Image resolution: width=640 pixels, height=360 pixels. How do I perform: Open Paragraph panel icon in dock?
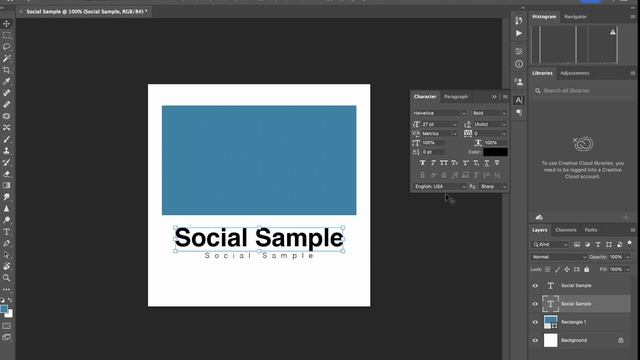click(519, 112)
